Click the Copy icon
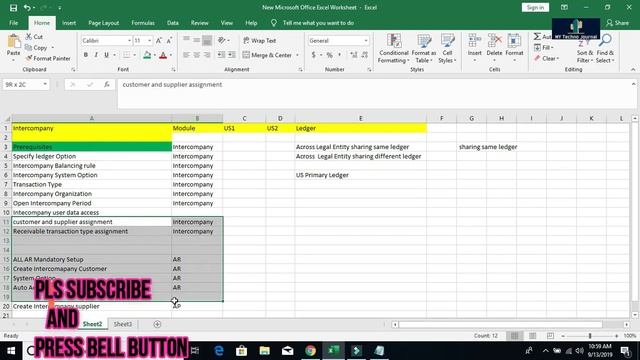640x360 pixels. (29, 48)
